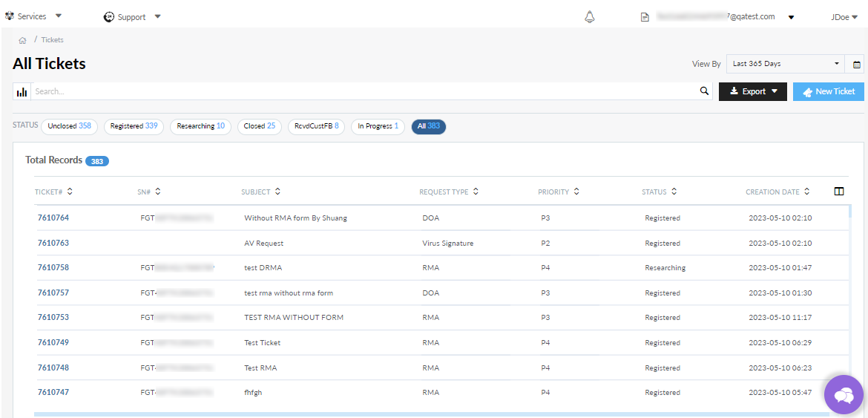Open the Services menu
The image size is (868, 418).
[33, 16]
